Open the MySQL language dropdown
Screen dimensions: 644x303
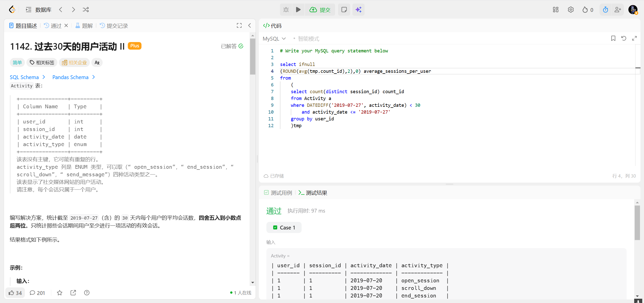(x=274, y=39)
